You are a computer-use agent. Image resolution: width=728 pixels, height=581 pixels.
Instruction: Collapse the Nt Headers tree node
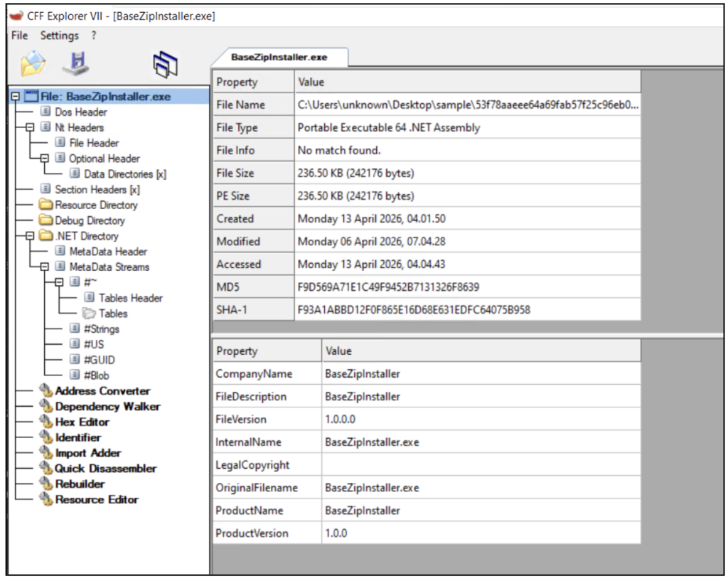coord(30,127)
